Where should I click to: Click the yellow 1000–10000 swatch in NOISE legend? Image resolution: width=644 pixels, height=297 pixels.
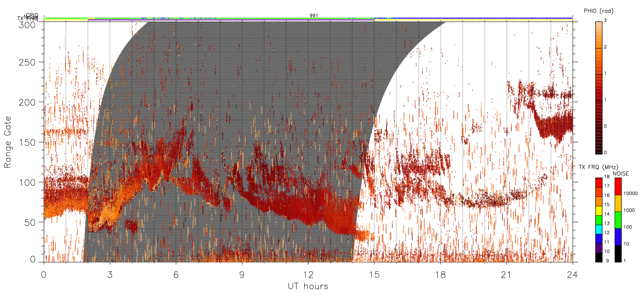point(618,203)
